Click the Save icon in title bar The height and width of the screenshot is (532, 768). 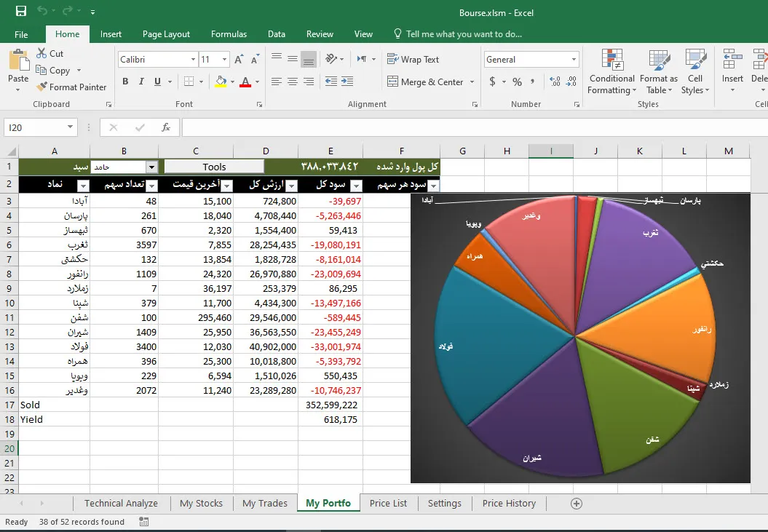click(21, 12)
